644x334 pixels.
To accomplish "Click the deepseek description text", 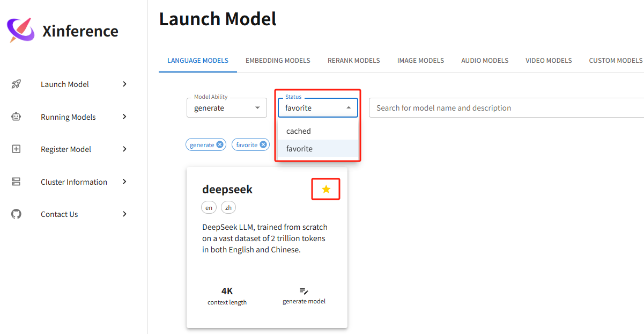I will tap(265, 238).
